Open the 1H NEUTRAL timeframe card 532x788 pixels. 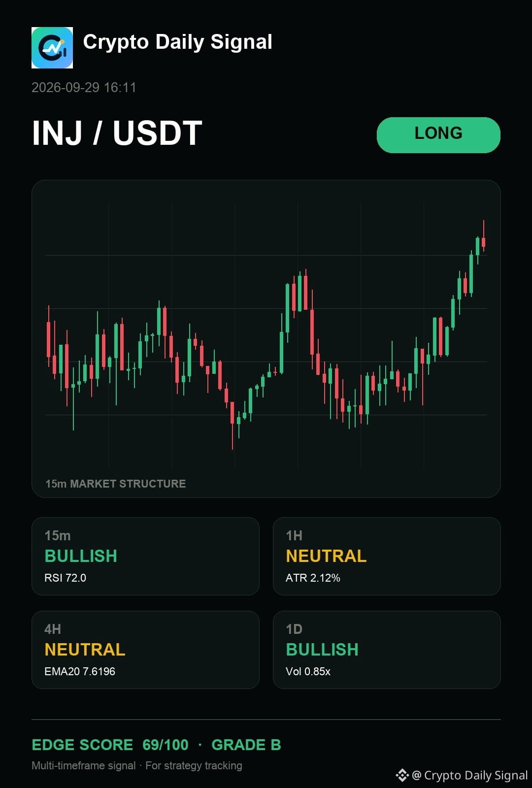[387, 556]
